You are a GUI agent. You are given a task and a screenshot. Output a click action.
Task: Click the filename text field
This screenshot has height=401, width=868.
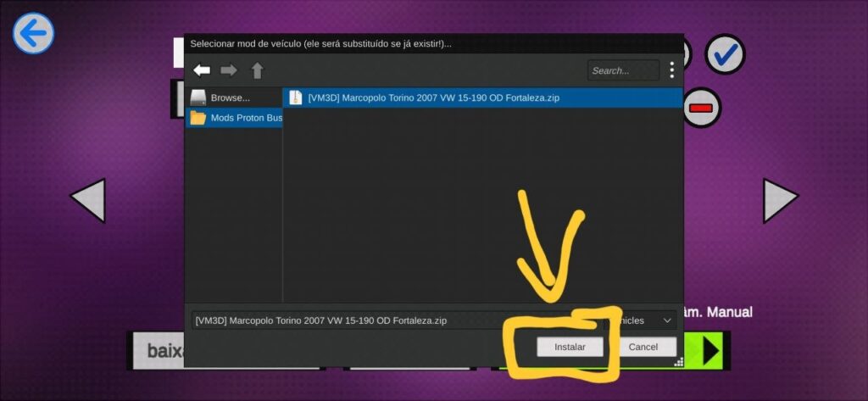click(348, 320)
